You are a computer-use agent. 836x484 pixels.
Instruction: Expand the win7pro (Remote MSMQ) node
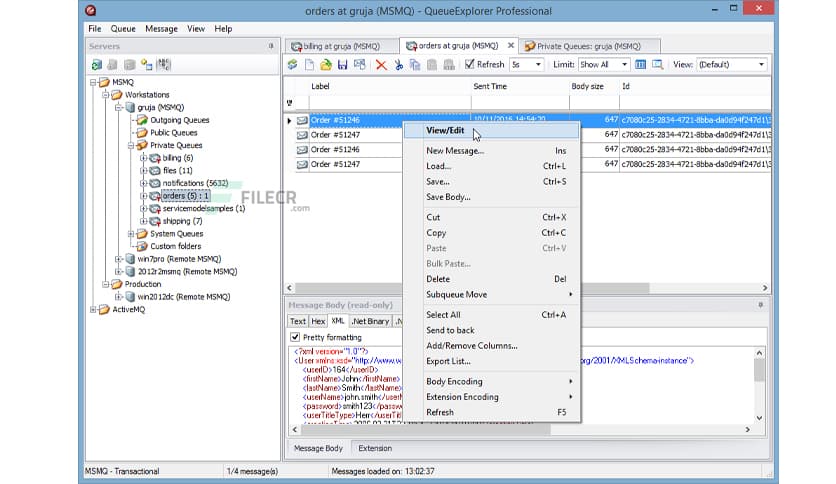click(x=118, y=259)
